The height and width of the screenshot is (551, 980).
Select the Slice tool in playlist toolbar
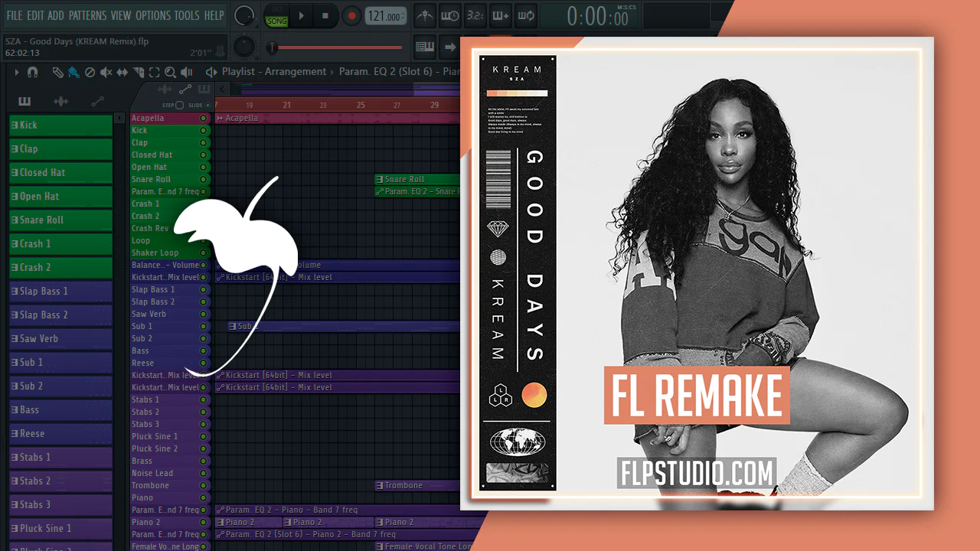point(139,72)
